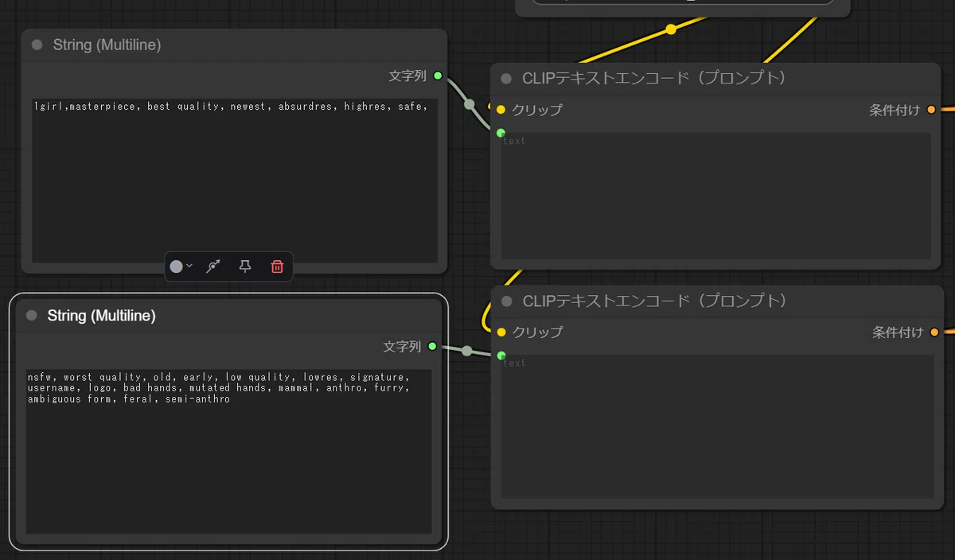Select the top String (Multiline) node title
Image resolution: width=955 pixels, height=560 pixels.
[107, 45]
